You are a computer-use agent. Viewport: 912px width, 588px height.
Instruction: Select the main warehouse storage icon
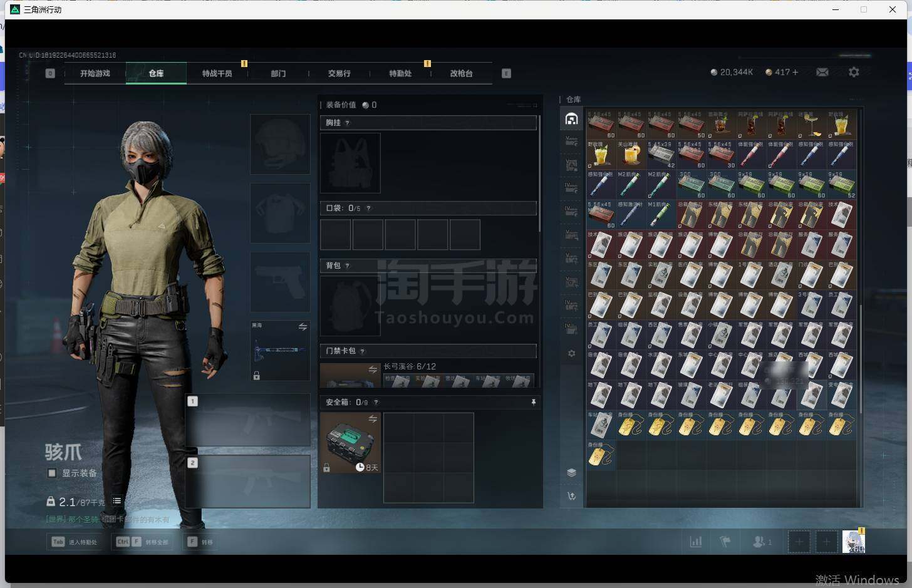coord(571,119)
